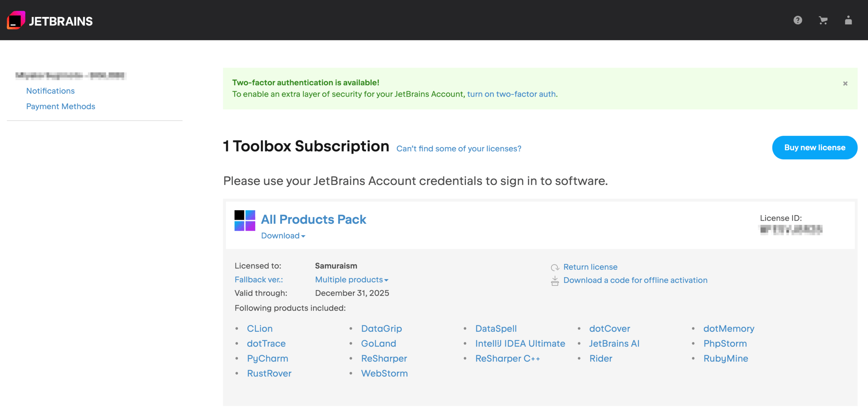868x413 pixels.
Task: Click the December 31, 2025 date
Action: coord(352,293)
